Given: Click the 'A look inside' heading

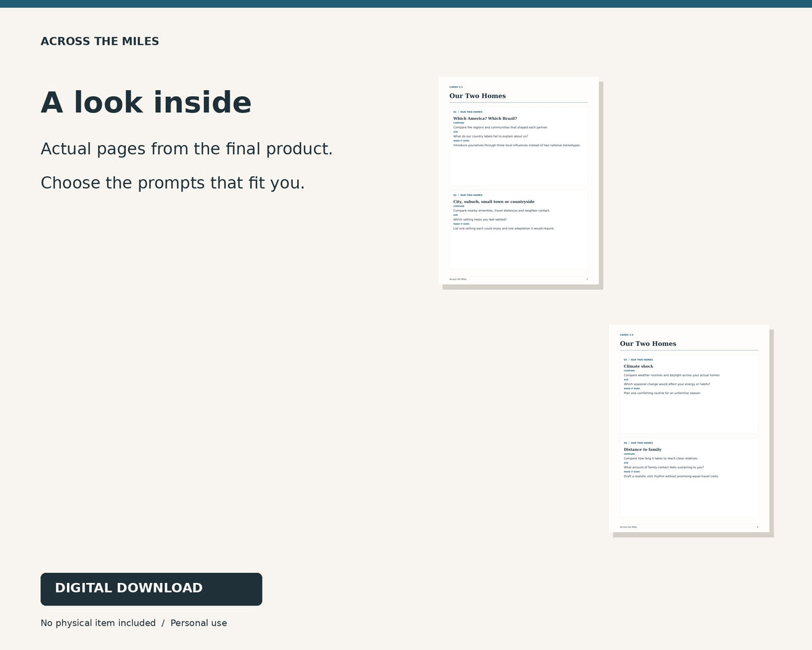Looking at the screenshot, I should [x=146, y=103].
